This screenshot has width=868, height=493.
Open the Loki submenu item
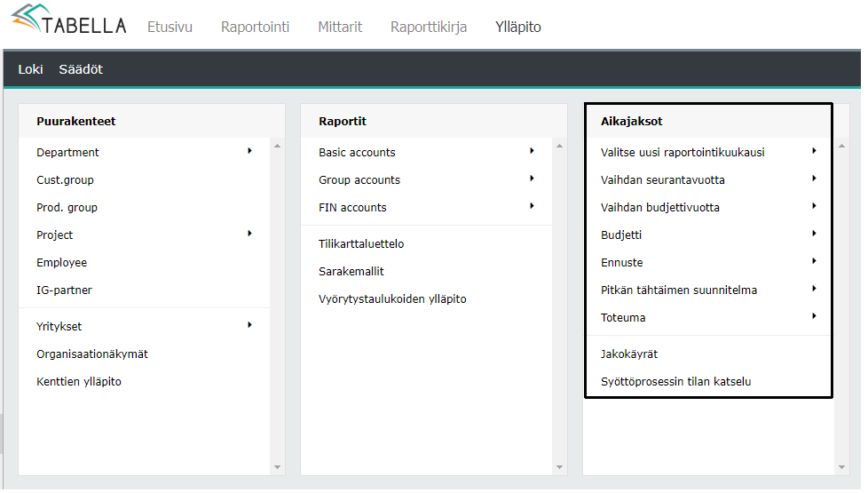30,69
